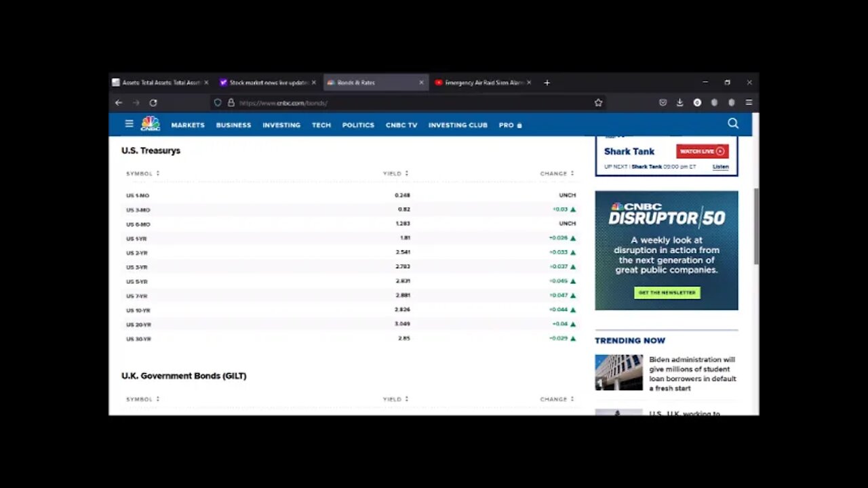Image resolution: width=868 pixels, height=488 pixels.
Task: Open the CNBC search magnifier
Action: pos(733,123)
